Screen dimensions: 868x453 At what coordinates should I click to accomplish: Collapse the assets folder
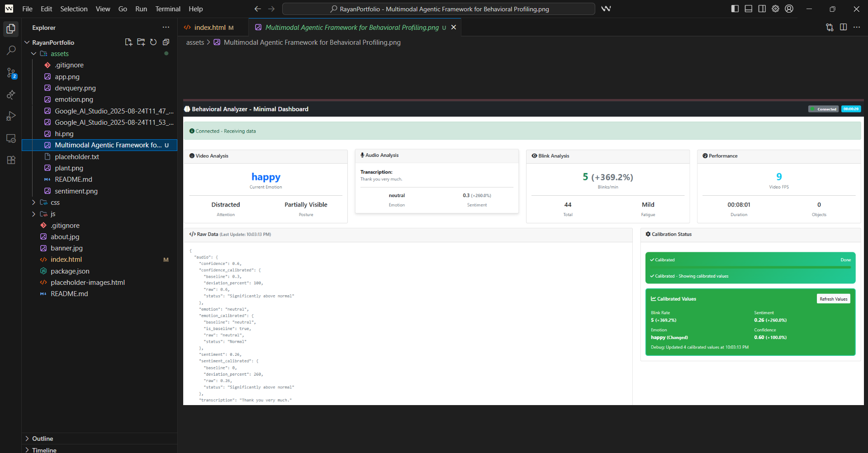click(x=59, y=54)
